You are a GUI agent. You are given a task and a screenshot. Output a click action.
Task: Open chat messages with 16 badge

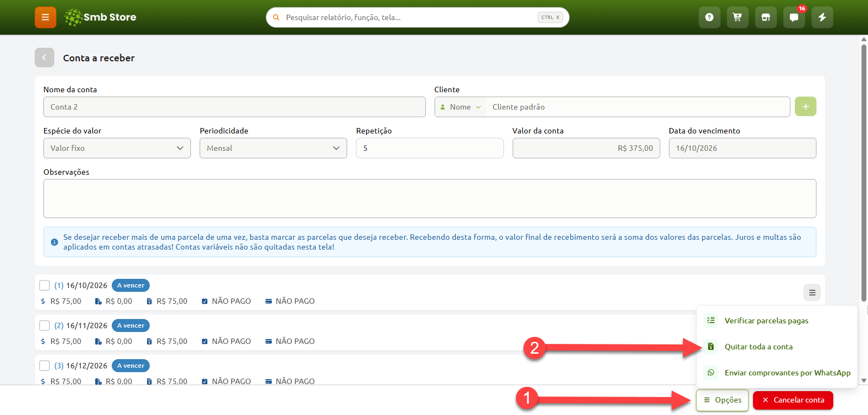click(x=794, y=17)
